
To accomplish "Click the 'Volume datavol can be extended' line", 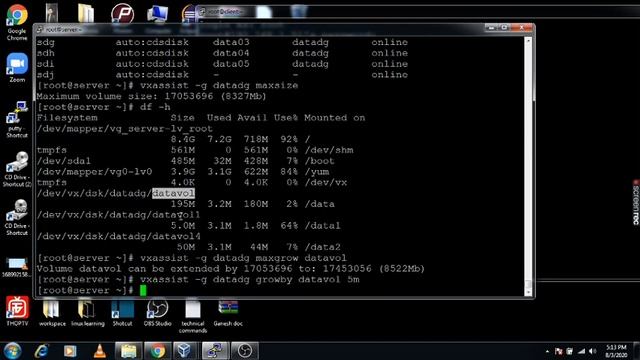I will pos(231,269).
